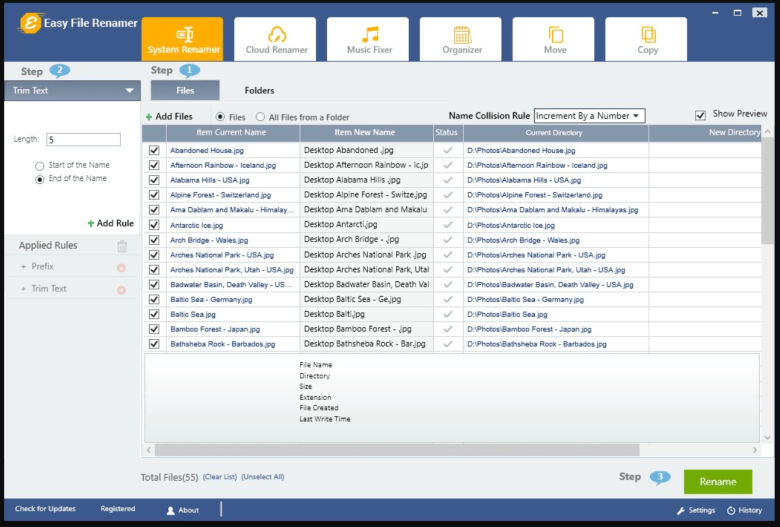Screen dimensions: 780x527
Task: Switch to the Files sub-tab
Action: pyautogui.click(x=185, y=91)
